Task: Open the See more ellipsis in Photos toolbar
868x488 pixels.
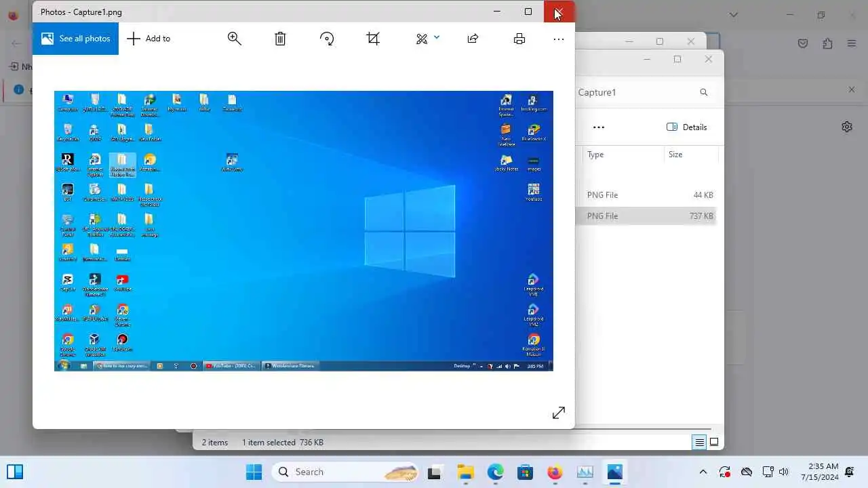Action: (x=559, y=39)
